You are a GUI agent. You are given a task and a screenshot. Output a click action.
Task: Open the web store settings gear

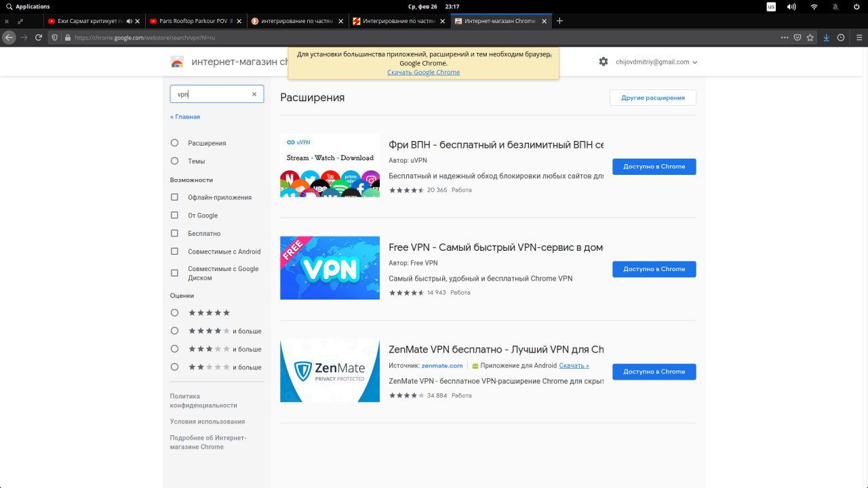click(604, 62)
